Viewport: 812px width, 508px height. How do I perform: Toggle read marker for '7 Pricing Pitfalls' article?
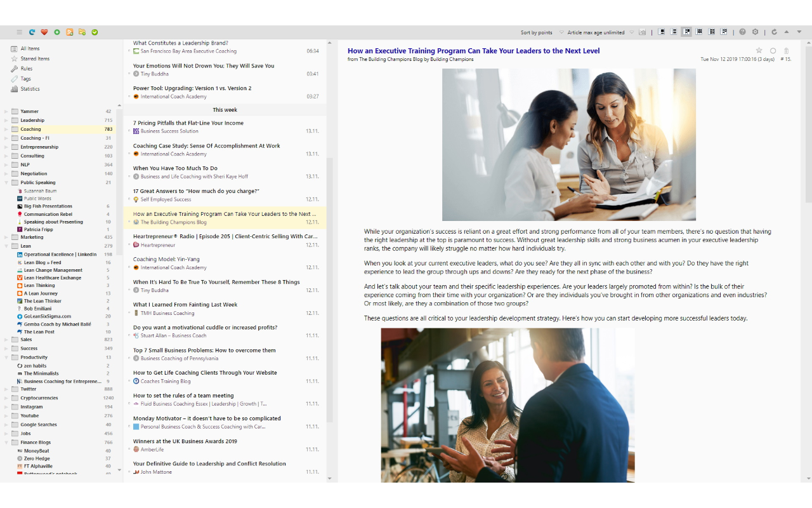tap(129, 131)
